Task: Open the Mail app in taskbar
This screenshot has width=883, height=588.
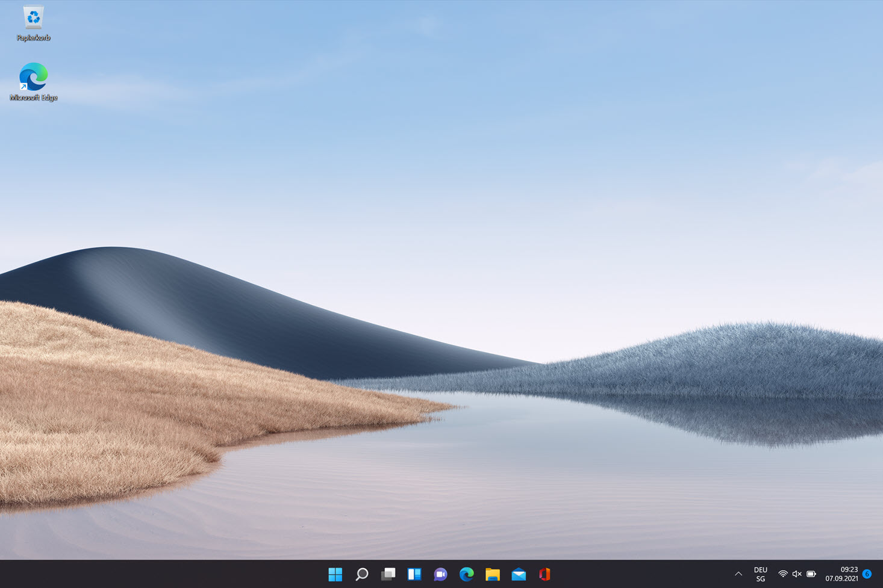Action: point(519,574)
